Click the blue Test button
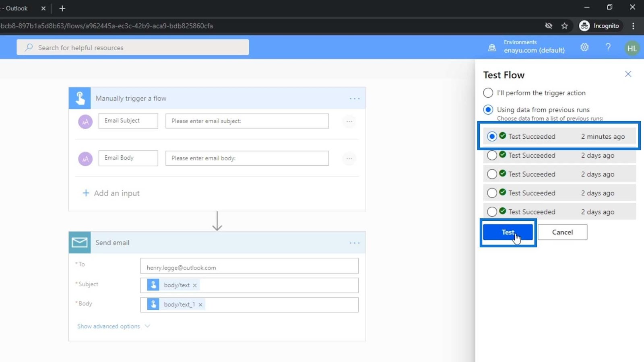Viewport: 644px width, 362px height. [x=508, y=232]
